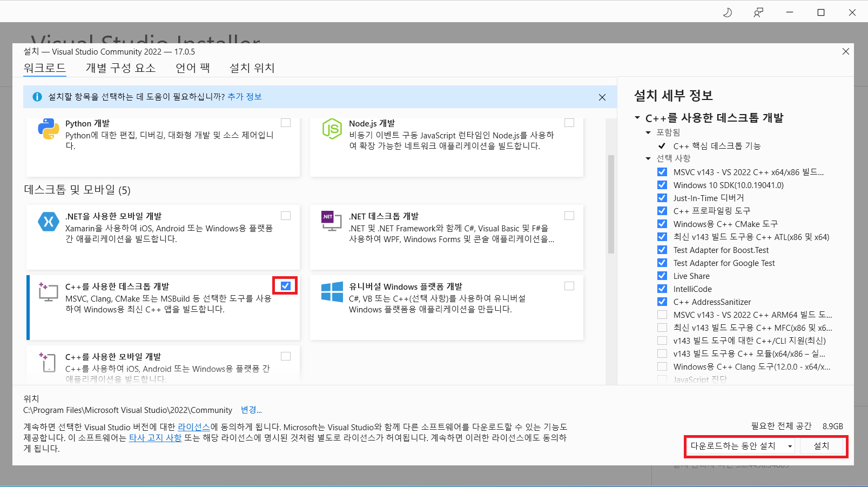Viewport: 868px width, 487px height.
Task: Uncheck Test Adapter for Boost.Test
Action: tap(662, 250)
